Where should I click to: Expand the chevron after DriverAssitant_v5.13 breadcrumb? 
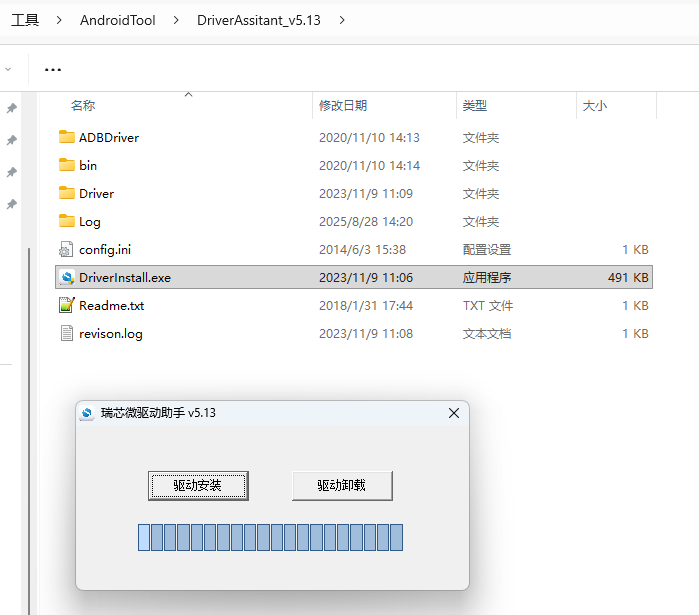click(342, 20)
